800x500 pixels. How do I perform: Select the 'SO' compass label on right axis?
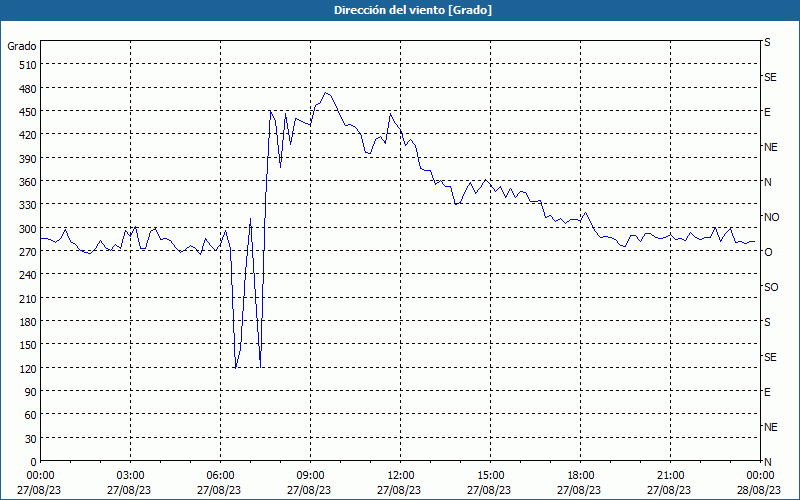click(771, 287)
